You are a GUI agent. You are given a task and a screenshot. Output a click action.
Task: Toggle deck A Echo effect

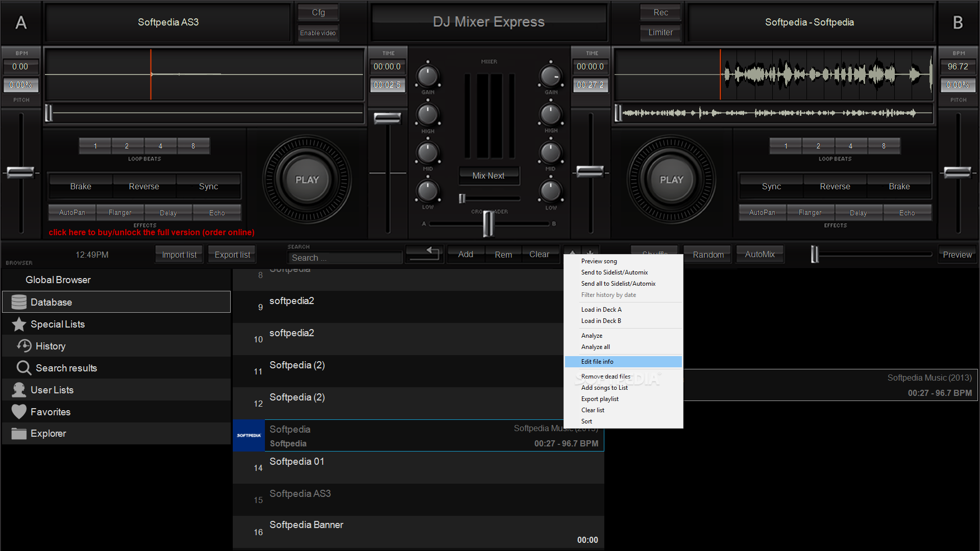tap(217, 212)
